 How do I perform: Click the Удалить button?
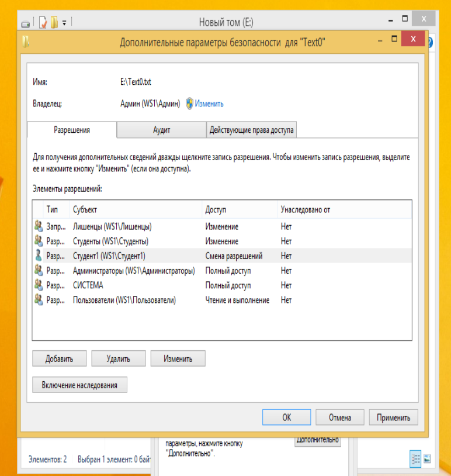118,358
